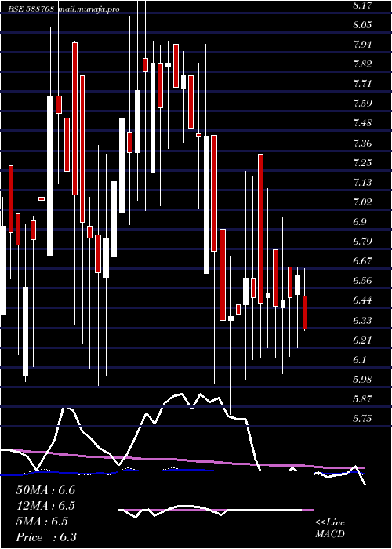Choose the 6.9 price axis value
Image resolution: width=392 pixels, height=549 pixels.
tap(360, 222)
